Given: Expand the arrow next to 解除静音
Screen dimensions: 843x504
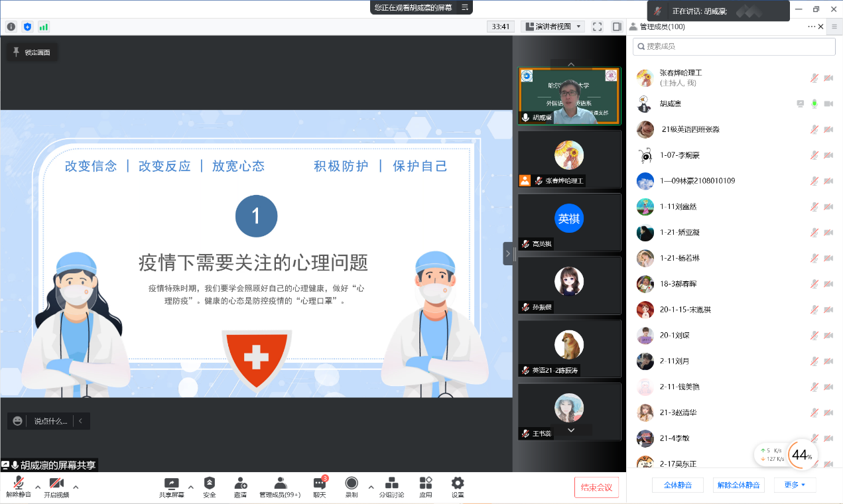Looking at the screenshot, I should click(38, 487).
